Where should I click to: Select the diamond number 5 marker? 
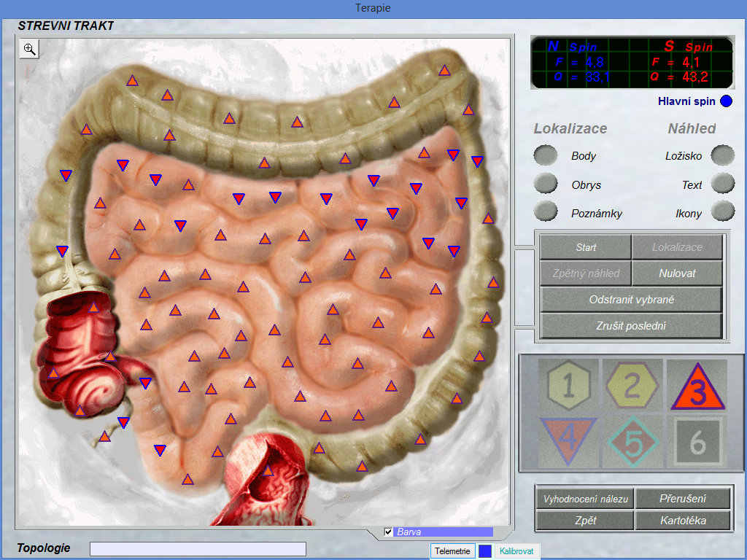click(x=632, y=441)
